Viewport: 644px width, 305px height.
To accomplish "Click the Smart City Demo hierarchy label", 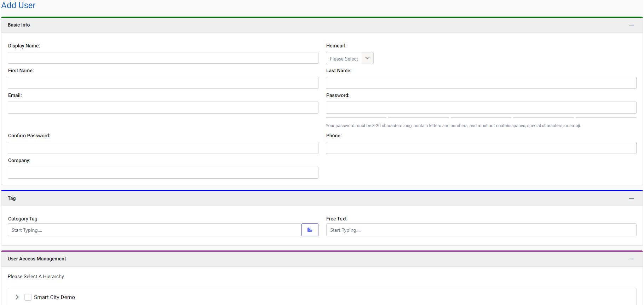I will click(54, 297).
